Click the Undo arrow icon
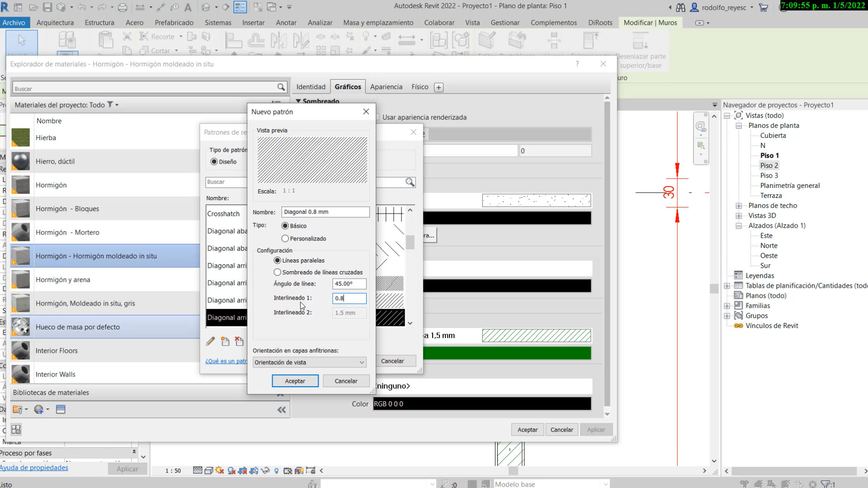 82,7
